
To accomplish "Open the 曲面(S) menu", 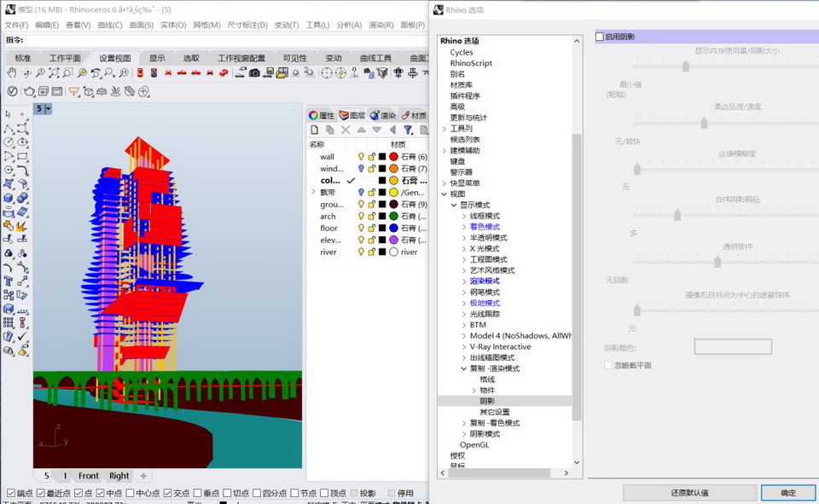I will [x=141, y=26].
